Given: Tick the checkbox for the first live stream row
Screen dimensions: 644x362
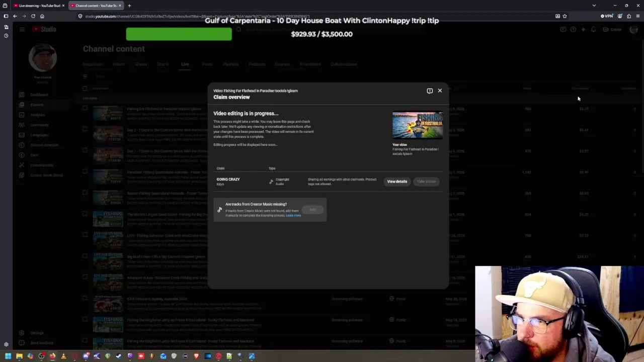Looking at the screenshot, I should [85, 108].
